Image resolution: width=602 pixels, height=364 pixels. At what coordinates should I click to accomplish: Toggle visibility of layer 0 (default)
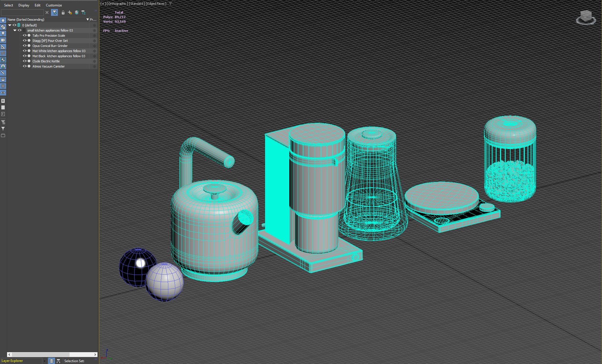coord(14,25)
